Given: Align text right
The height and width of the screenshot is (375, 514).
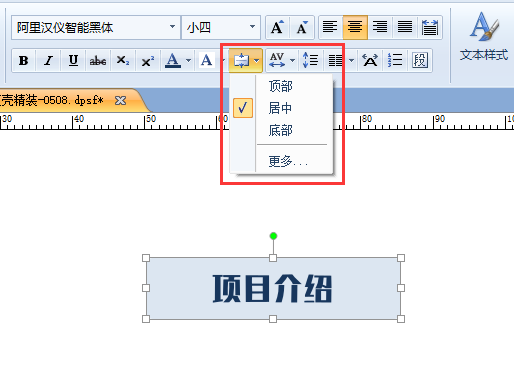Looking at the screenshot, I should 380,27.
